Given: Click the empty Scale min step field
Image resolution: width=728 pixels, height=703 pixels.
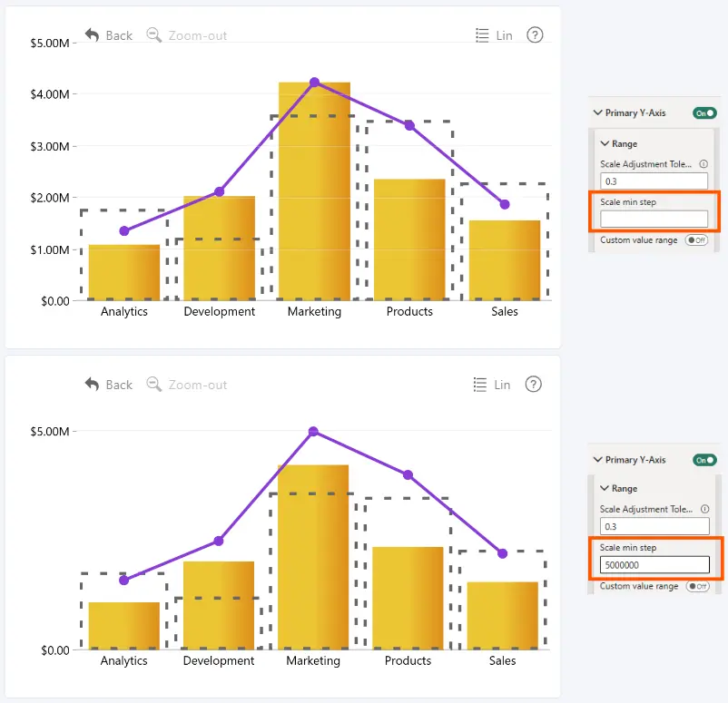Looking at the screenshot, I should point(654,219).
